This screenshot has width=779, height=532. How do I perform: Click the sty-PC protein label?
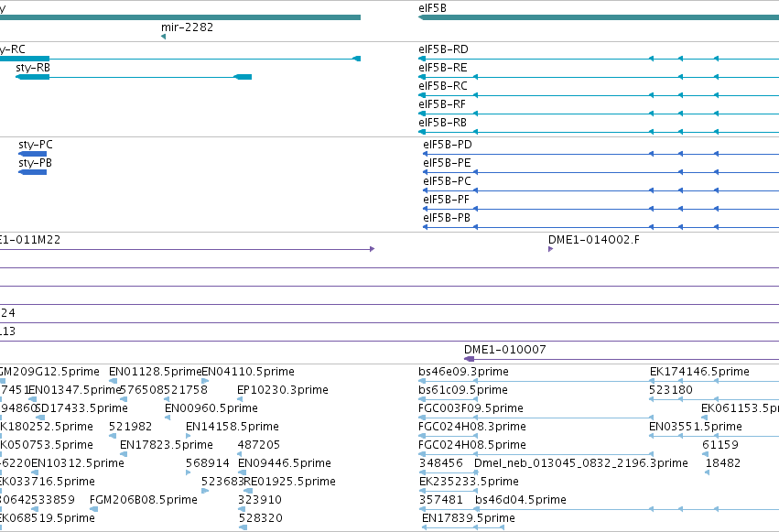pyautogui.click(x=36, y=145)
